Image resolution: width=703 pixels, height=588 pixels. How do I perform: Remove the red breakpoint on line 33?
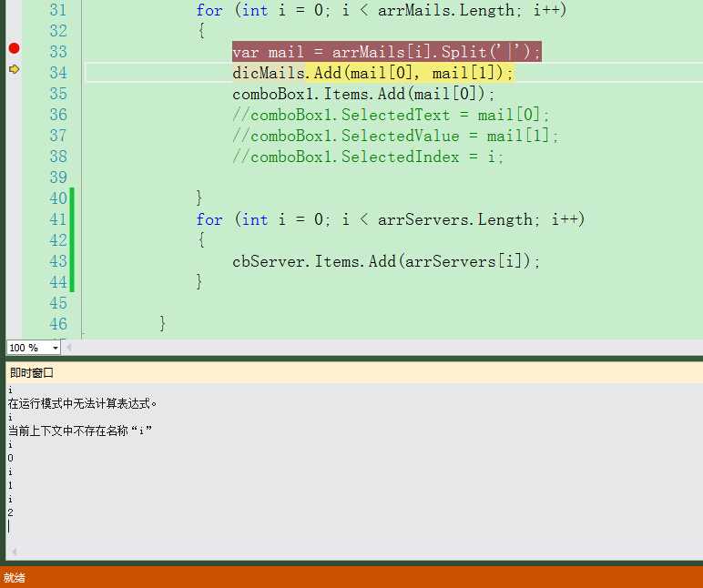[x=14, y=48]
